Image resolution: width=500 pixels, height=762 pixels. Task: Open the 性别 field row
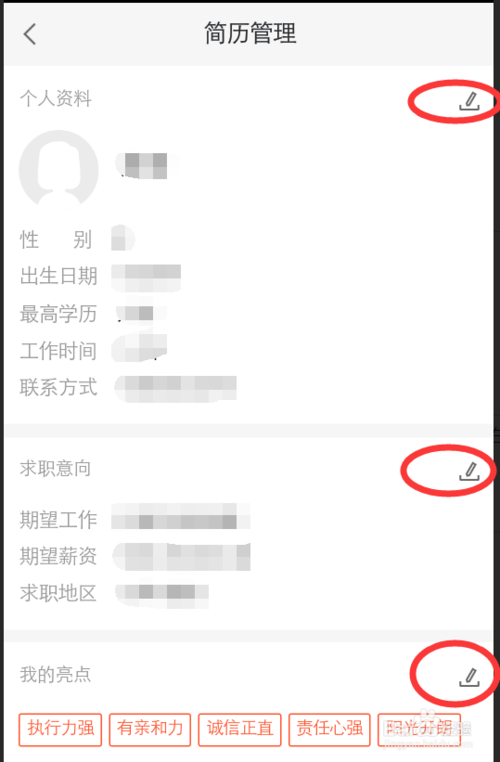click(248, 239)
